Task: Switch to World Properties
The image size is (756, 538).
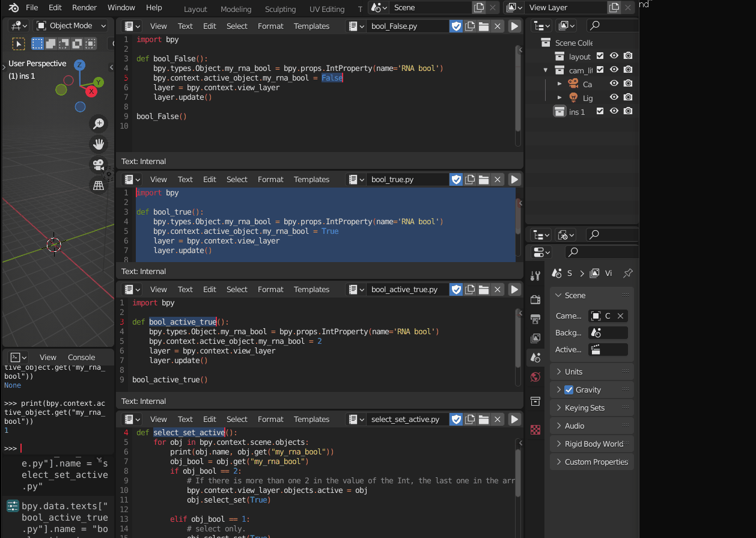Action: [x=535, y=377]
